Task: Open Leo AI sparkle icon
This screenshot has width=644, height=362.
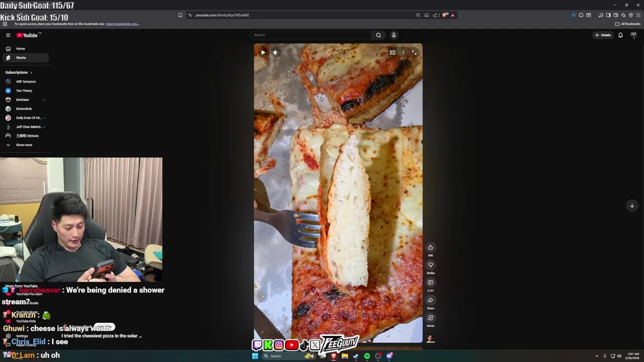Action: point(623,15)
